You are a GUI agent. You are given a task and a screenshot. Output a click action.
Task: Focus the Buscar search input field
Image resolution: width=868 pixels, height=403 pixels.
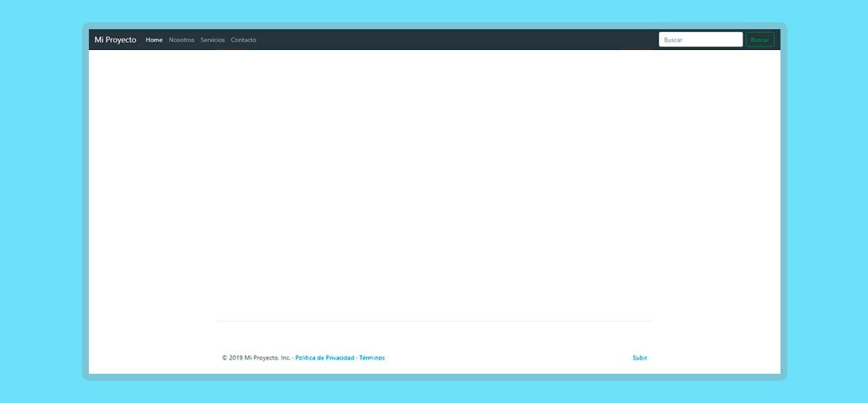[x=701, y=40]
